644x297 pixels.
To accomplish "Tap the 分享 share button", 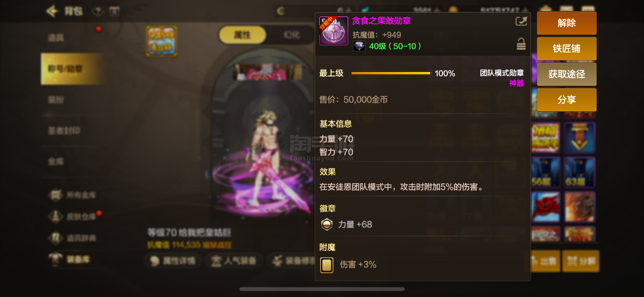I will [567, 100].
